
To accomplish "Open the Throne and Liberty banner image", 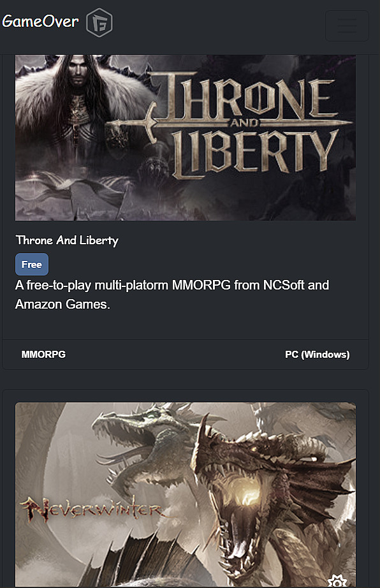I will 185,138.
